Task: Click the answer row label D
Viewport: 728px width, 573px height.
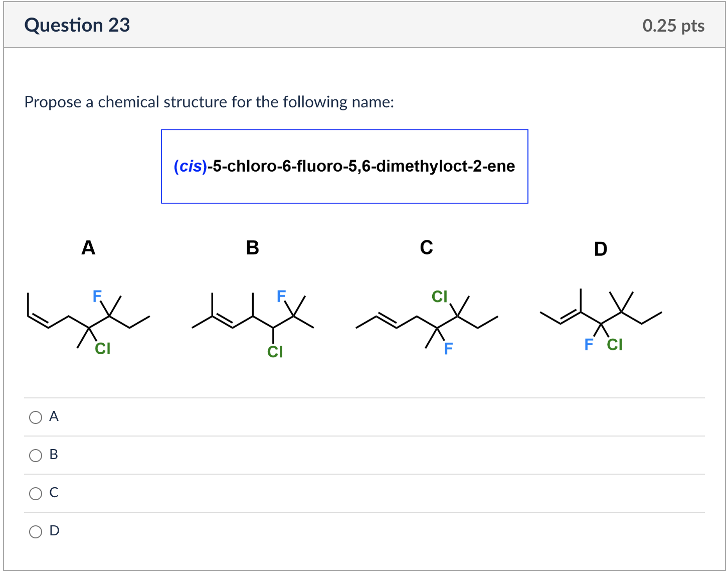Action: [x=54, y=531]
